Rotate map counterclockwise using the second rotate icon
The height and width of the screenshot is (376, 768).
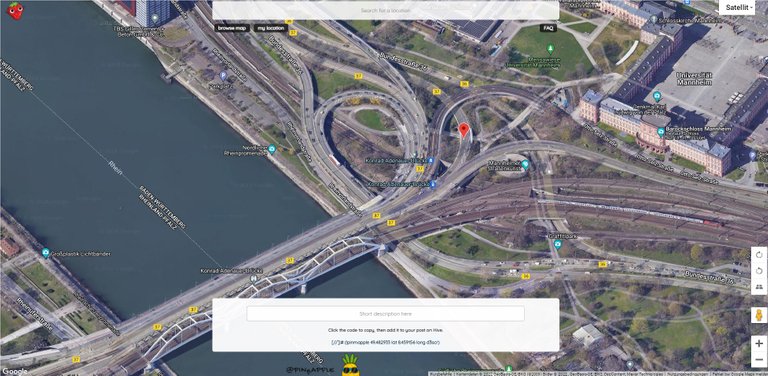759,271
